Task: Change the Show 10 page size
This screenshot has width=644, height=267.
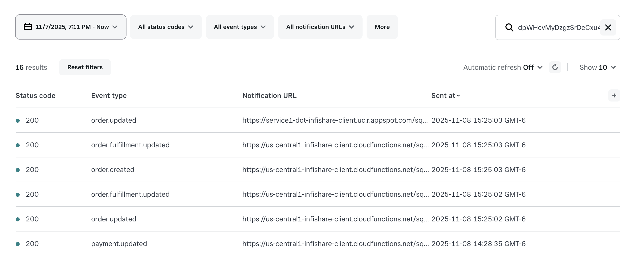Action: click(597, 67)
